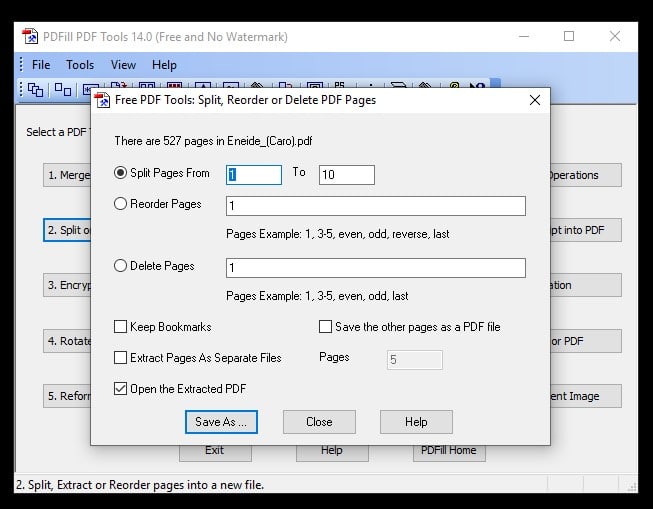Click the status bar text about Split, Extract
Image resolution: width=653 pixels, height=509 pixels.
click(140, 485)
